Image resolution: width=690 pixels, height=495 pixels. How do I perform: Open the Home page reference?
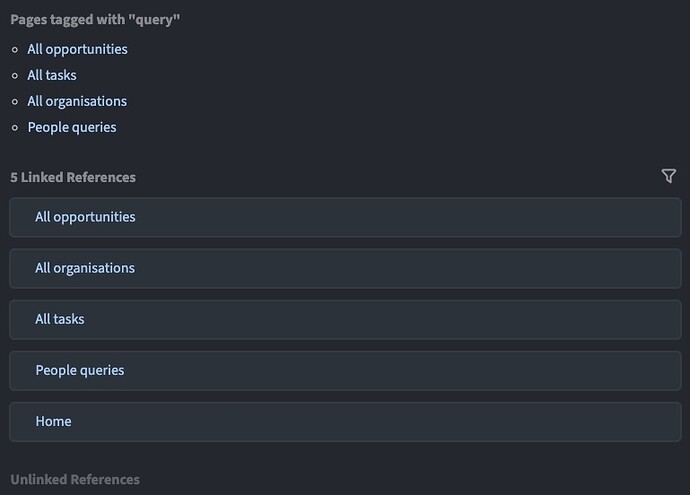click(53, 422)
